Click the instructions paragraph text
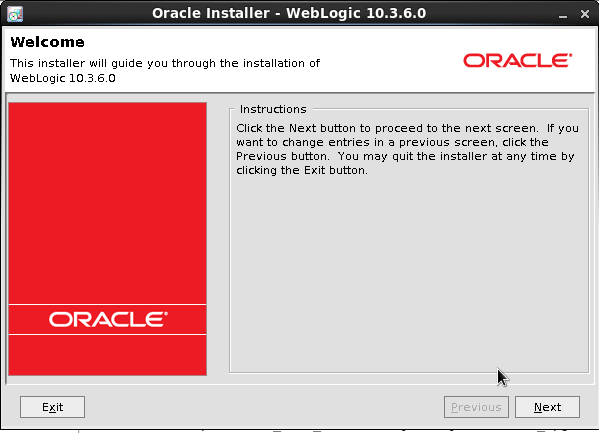599x433 pixels. (x=407, y=149)
